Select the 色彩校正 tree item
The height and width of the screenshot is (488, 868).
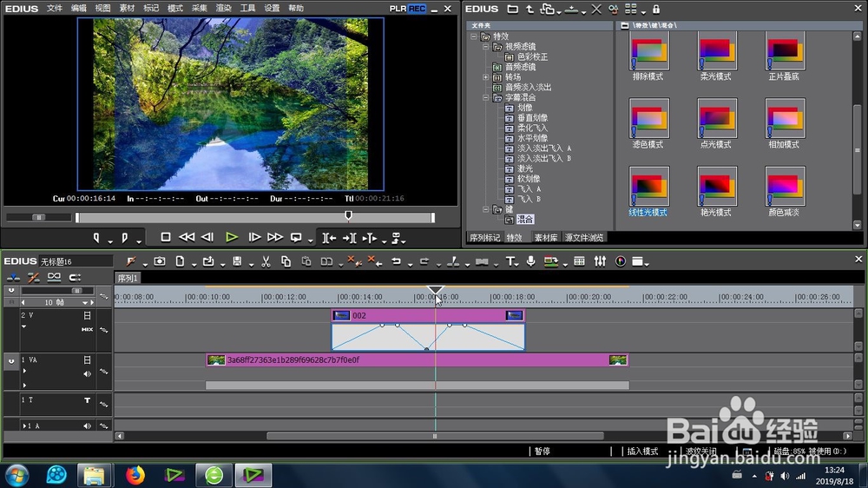[533, 57]
